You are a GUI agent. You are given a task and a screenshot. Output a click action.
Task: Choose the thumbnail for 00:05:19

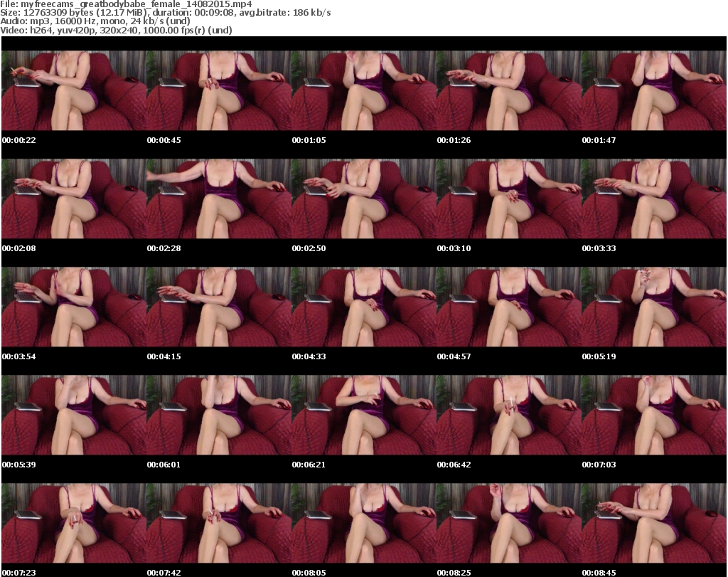tap(654, 307)
